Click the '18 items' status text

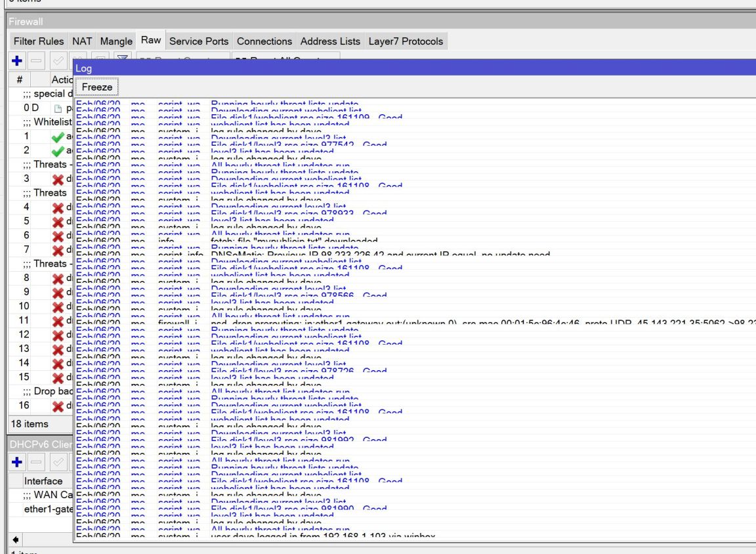(x=30, y=424)
